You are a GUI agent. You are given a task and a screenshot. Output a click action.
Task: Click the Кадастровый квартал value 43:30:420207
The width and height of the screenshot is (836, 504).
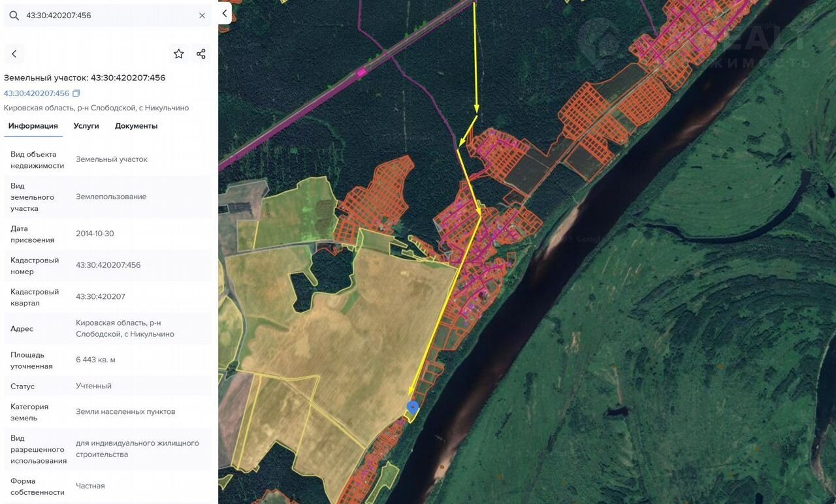101,296
